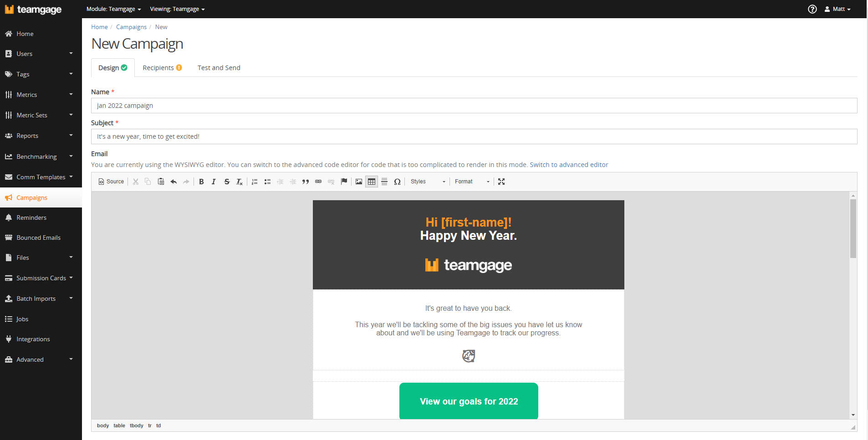868x440 pixels.
Task: Click the editor scrollbar up arrow
Action: [x=853, y=195]
